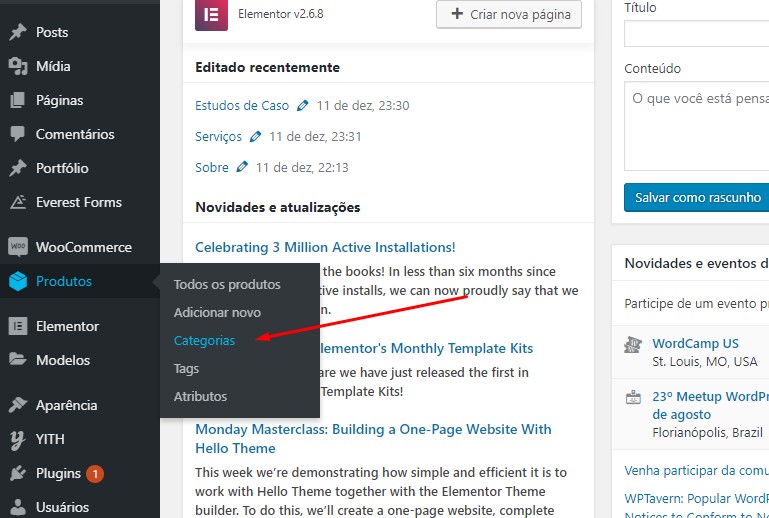Open the Serviços recently edited link
769x518 pixels.
coord(218,136)
